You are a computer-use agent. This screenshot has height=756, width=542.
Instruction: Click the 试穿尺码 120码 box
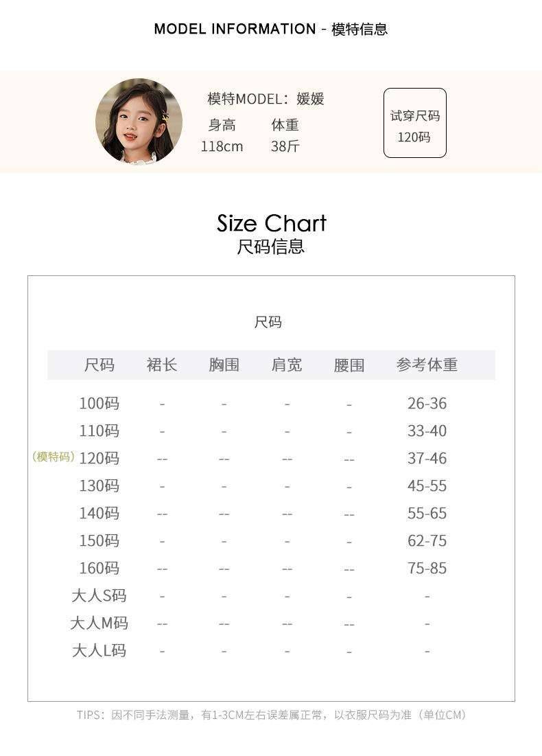414,123
